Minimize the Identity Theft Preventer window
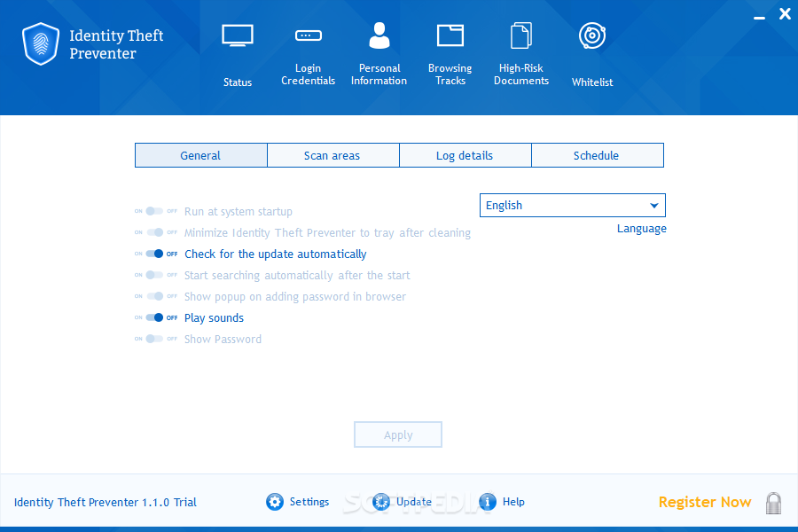This screenshot has height=532, width=798. (x=759, y=18)
